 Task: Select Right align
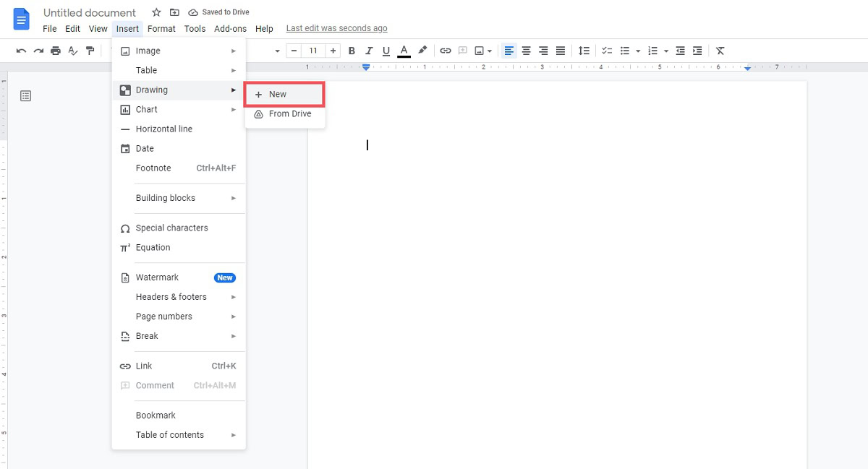click(543, 51)
